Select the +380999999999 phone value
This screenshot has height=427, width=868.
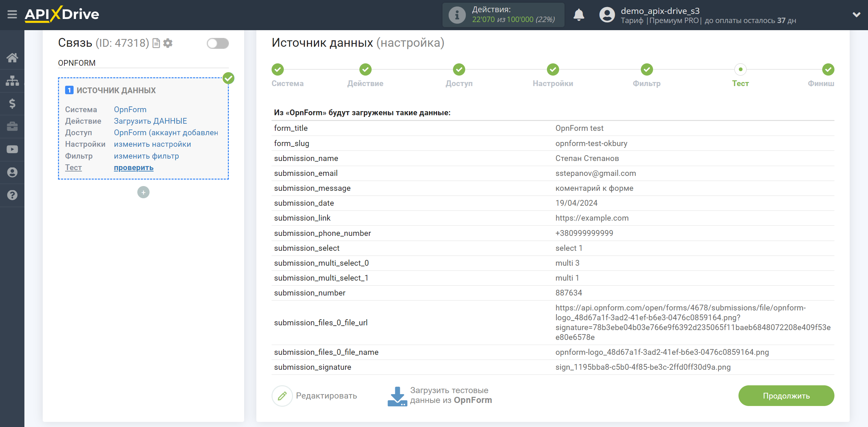coord(584,233)
